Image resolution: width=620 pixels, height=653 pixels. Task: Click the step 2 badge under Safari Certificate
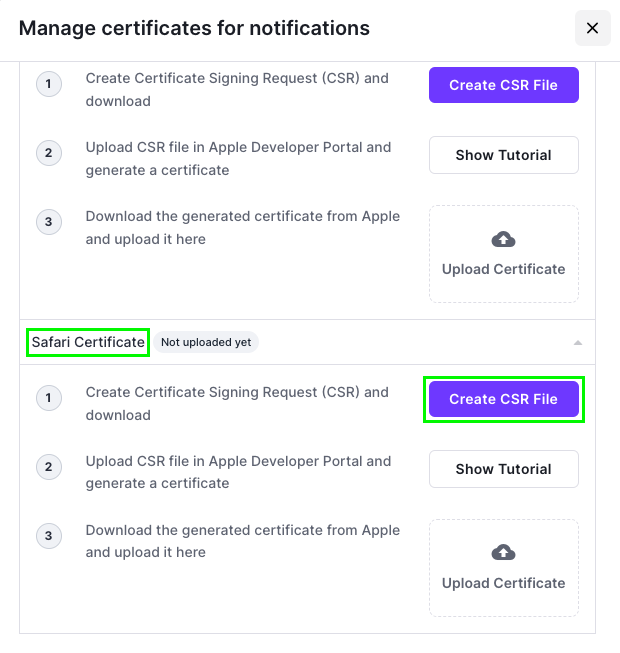(x=48, y=468)
